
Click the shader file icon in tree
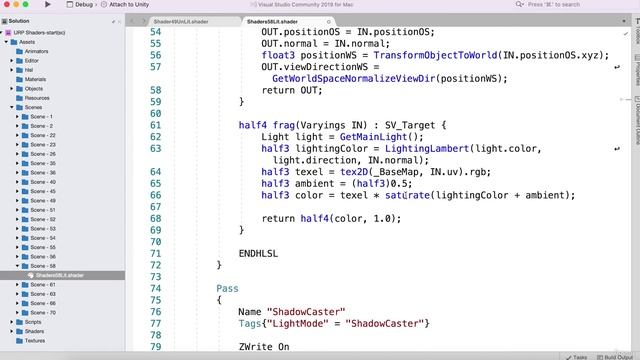31,276
